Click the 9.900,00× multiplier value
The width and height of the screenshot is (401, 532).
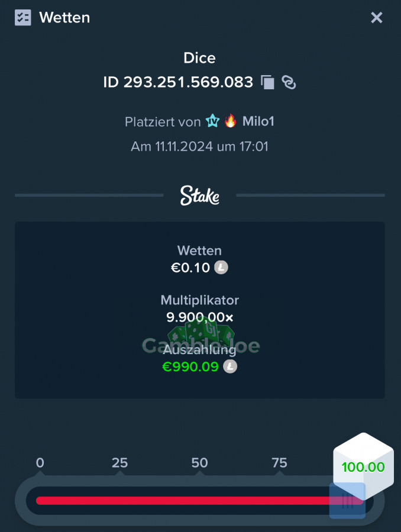pyautogui.click(x=200, y=317)
